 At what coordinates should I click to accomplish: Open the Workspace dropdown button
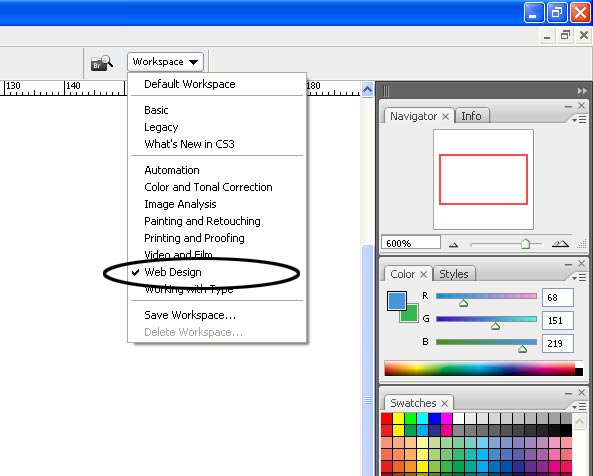(x=165, y=62)
